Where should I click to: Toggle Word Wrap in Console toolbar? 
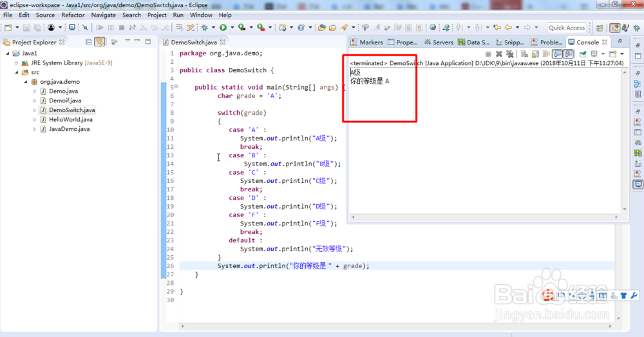tap(546, 54)
